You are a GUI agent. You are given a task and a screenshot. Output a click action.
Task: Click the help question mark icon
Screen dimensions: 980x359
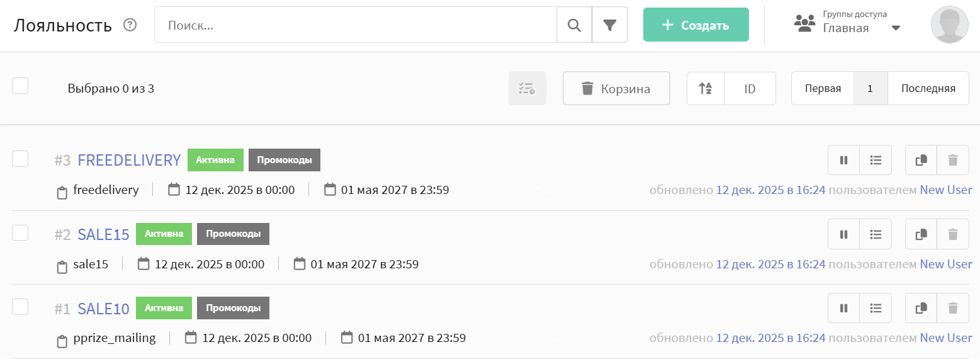click(130, 25)
